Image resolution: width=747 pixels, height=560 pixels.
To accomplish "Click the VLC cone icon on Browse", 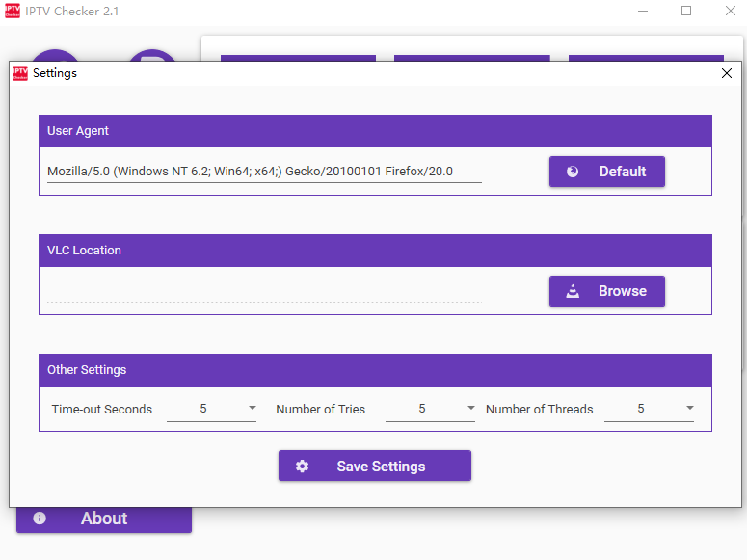I will point(573,291).
